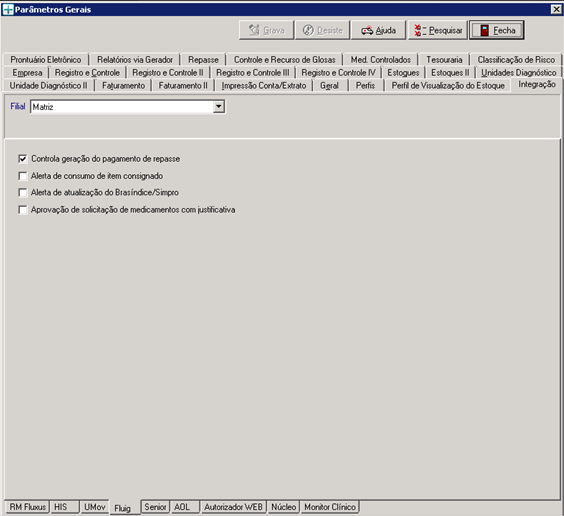Image resolution: width=564 pixels, height=516 pixels.
Task: Open the Faturamento tab
Action: coord(123,86)
